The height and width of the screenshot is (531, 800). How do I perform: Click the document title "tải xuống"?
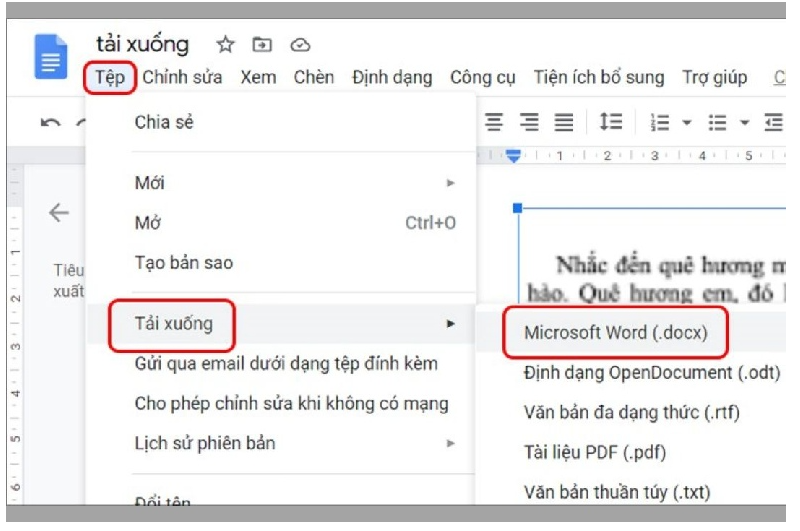coord(142,45)
